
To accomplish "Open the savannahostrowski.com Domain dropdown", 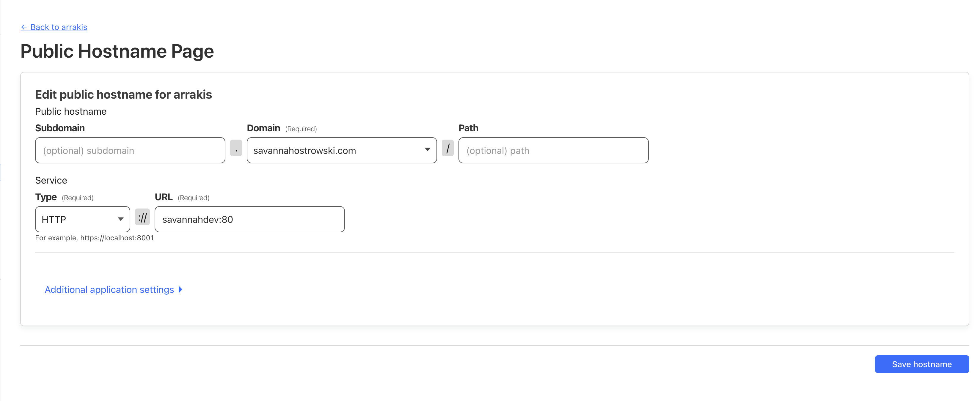I will pos(341,150).
